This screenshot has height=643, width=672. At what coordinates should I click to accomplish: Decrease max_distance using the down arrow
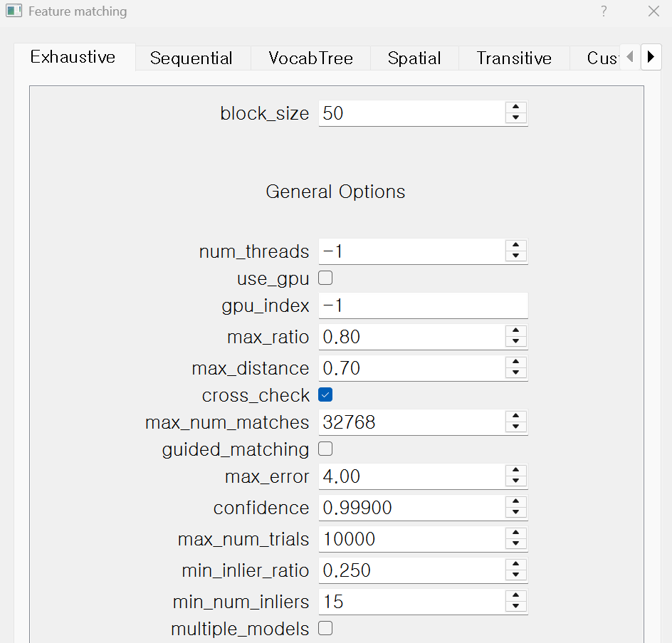pyautogui.click(x=516, y=374)
